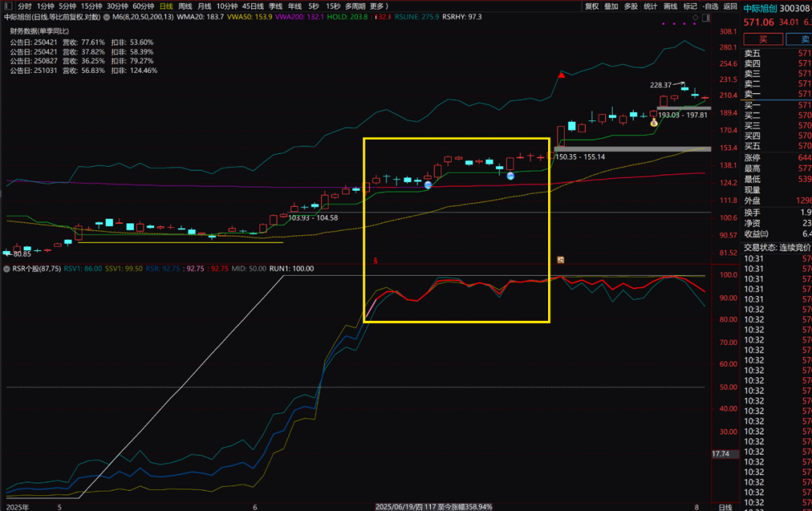Viewport: 812px width, 511px height.
Task: Click the 涨停 limit-up row
Action: click(778, 158)
